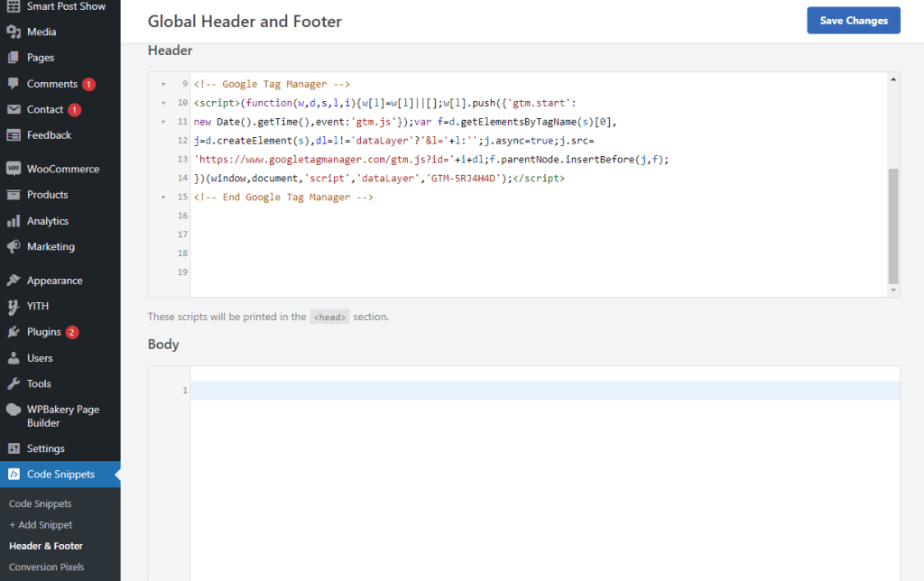Click the <head> code tag label
Screen dimensions: 924x581
coord(329,317)
